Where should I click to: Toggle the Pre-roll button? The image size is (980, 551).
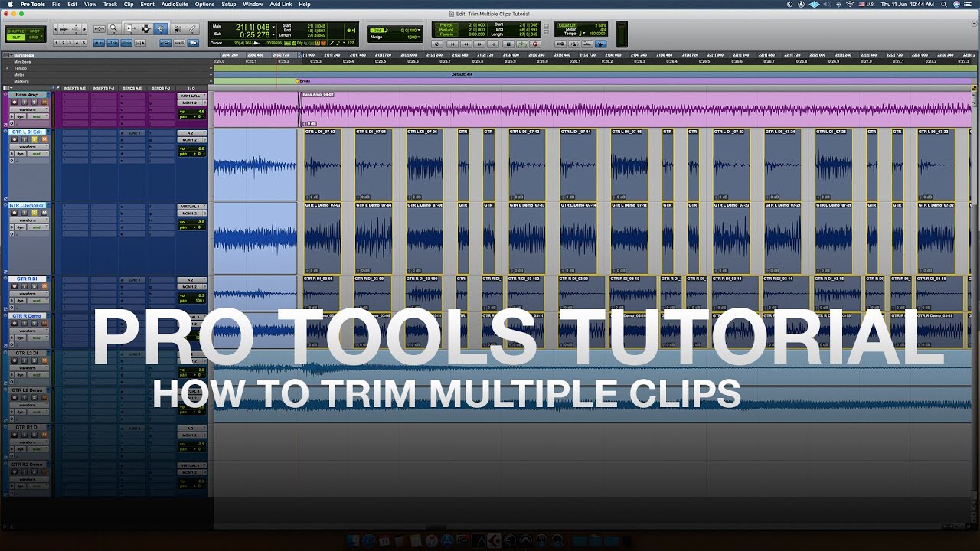[x=446, y=24]
